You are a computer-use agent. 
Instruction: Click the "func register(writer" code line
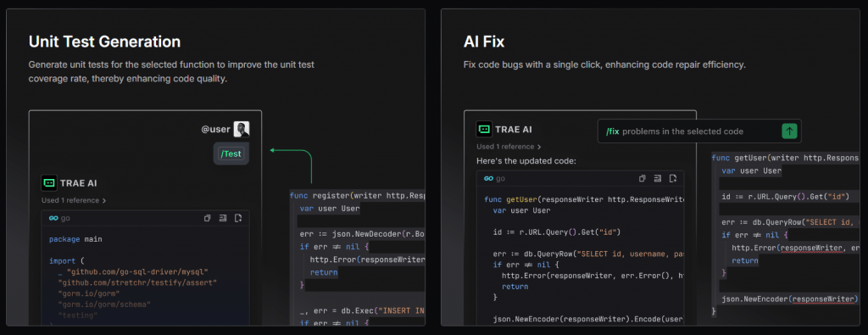coord(357,195)
